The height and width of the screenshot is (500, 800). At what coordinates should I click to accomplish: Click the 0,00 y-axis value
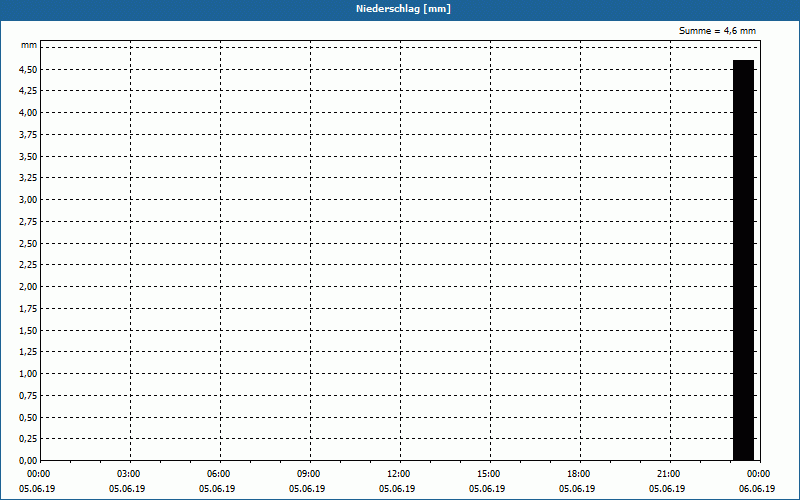point(28,461)
